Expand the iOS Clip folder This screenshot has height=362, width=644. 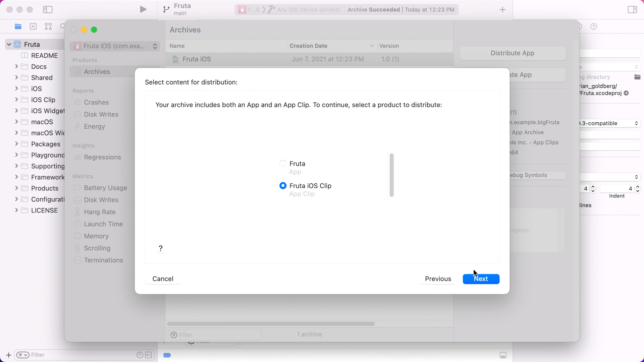point(16,100)
